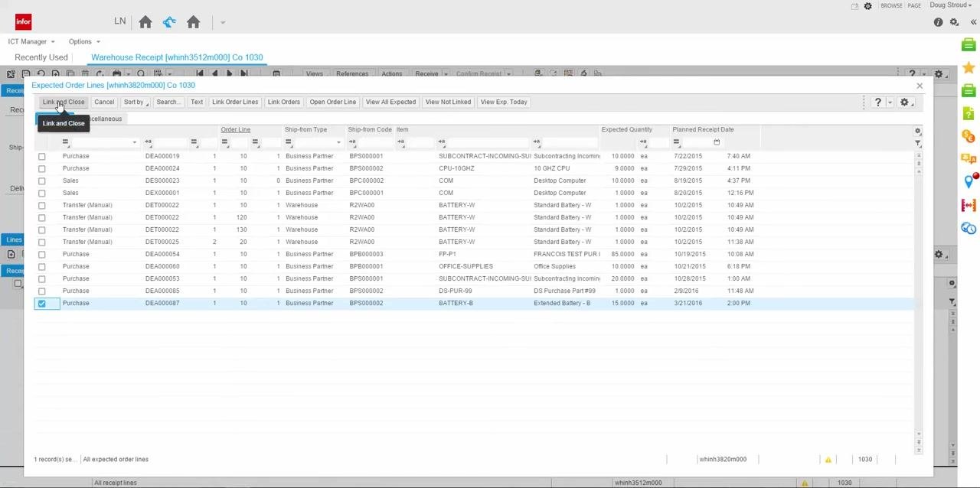
Task: Open the first Home icon beside LN
Action: 145,22
